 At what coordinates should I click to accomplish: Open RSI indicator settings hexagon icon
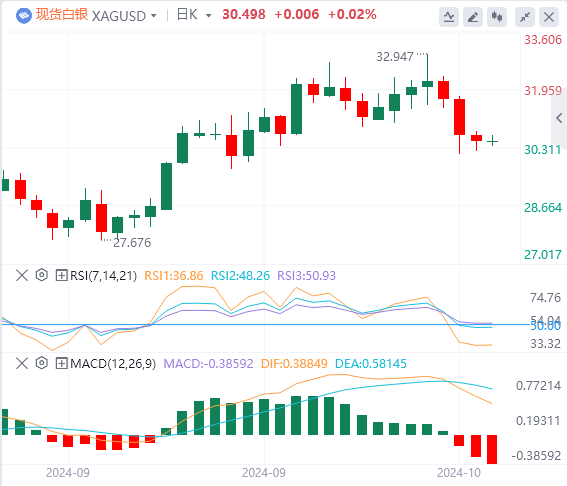click(42, 275)
